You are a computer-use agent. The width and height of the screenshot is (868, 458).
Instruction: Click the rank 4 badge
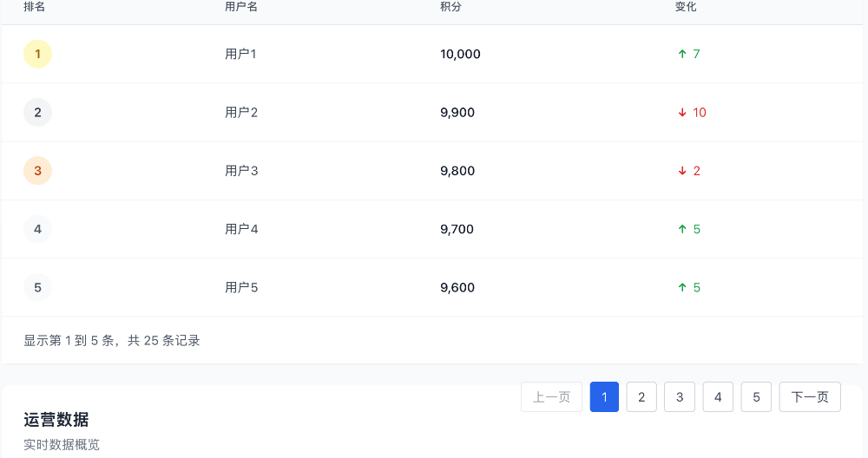point(37,229)
